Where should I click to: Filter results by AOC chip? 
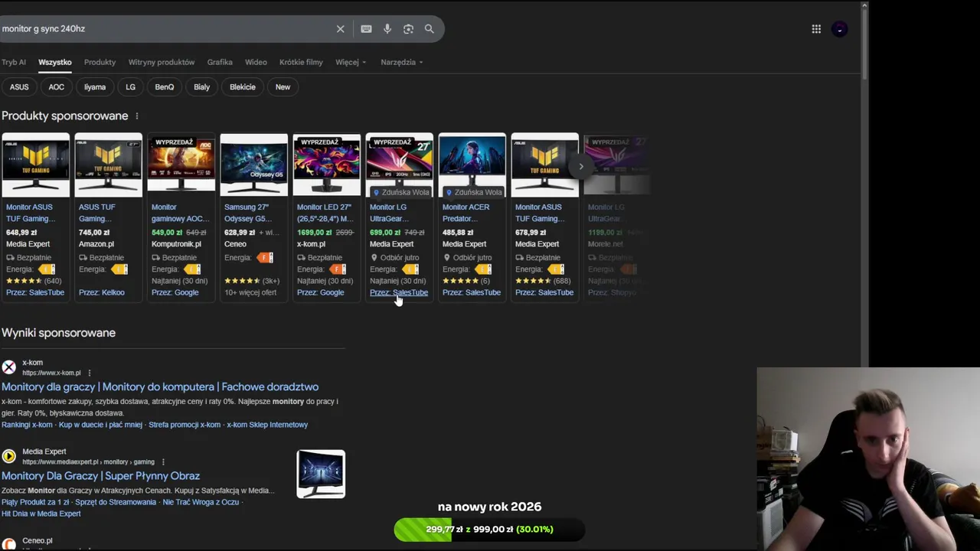pos(57,87)
